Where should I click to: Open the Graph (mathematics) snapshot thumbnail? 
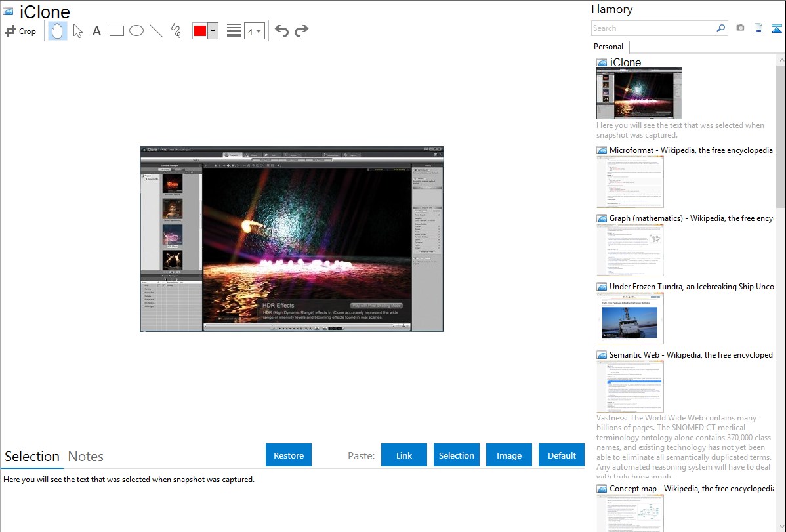pos(630,250)
